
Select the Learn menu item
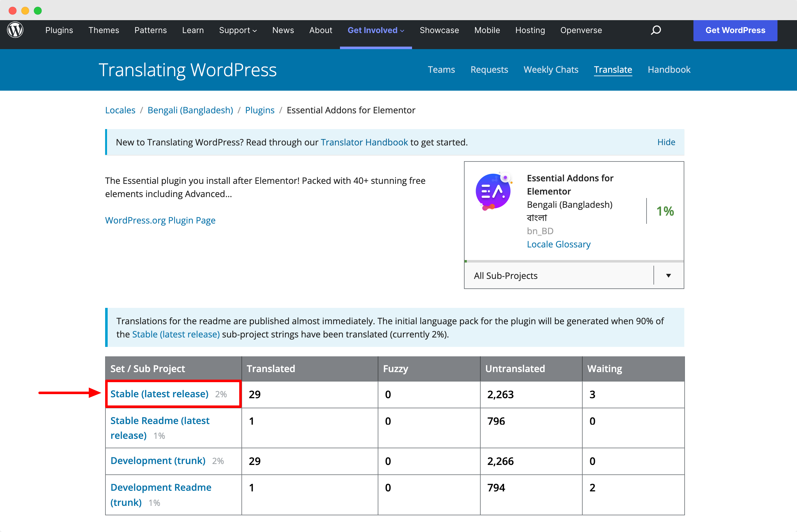pyautogui.click(x=193, y=30)
